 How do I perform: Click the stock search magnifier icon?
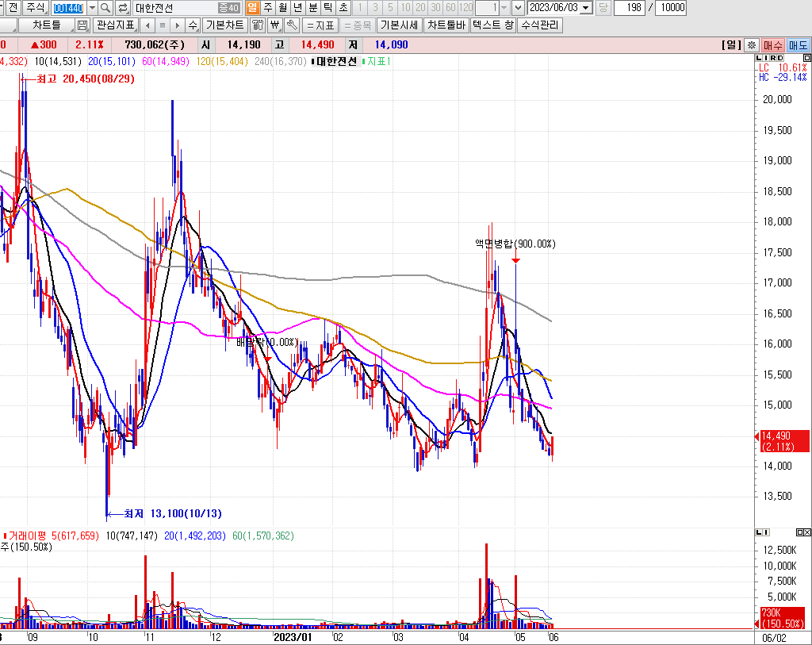click(x=106, y=8)
